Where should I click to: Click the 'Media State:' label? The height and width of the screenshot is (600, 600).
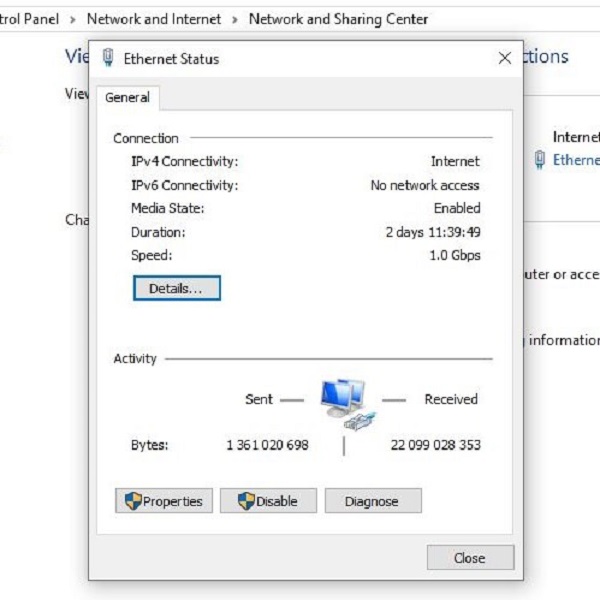pos(168,208)
